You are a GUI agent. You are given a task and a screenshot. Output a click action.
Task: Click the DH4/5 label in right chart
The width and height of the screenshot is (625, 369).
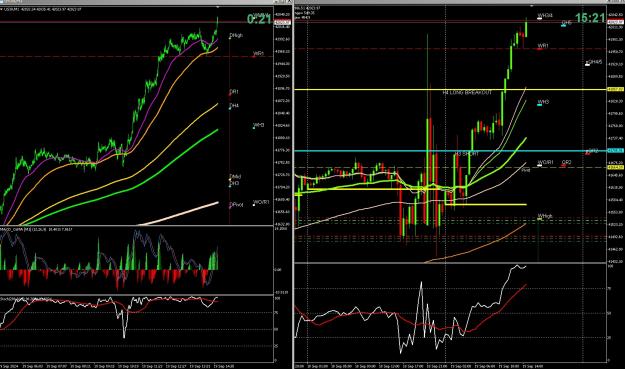point(595,62)
